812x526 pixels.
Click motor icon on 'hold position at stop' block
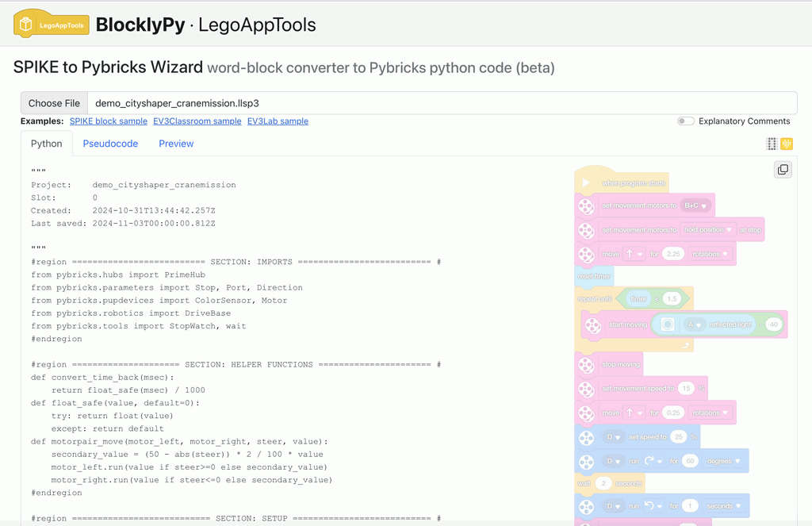click(586, 230)
